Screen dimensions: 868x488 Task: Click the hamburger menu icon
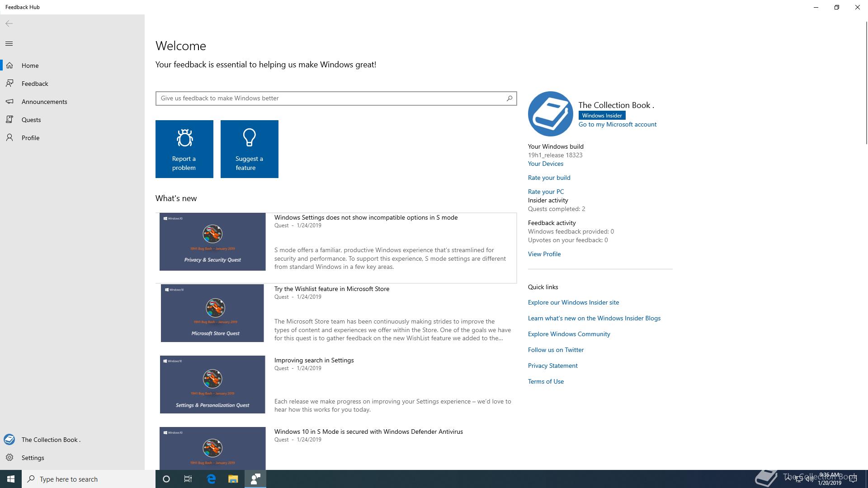9,44
